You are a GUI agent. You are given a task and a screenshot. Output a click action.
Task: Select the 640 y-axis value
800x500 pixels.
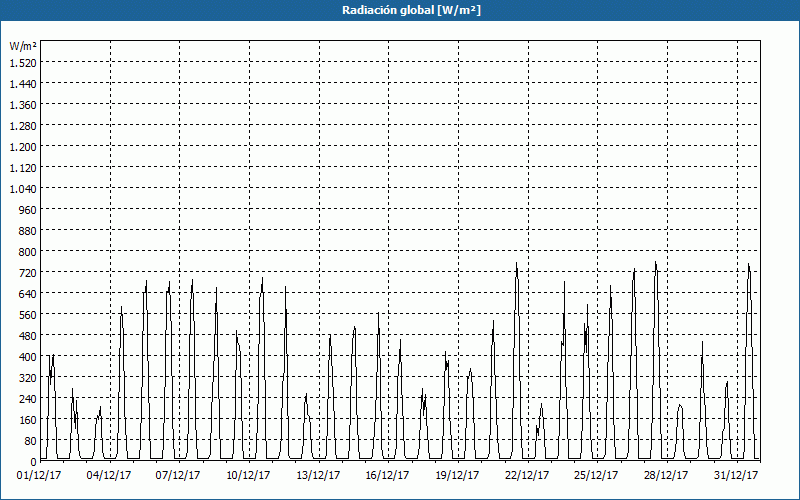point(28,294)
